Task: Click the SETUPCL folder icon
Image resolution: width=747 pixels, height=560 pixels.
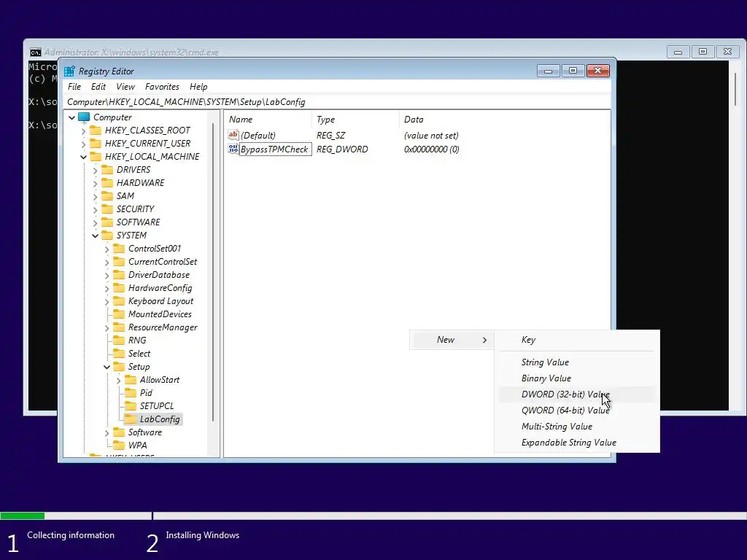Action: tap(131, 406)
